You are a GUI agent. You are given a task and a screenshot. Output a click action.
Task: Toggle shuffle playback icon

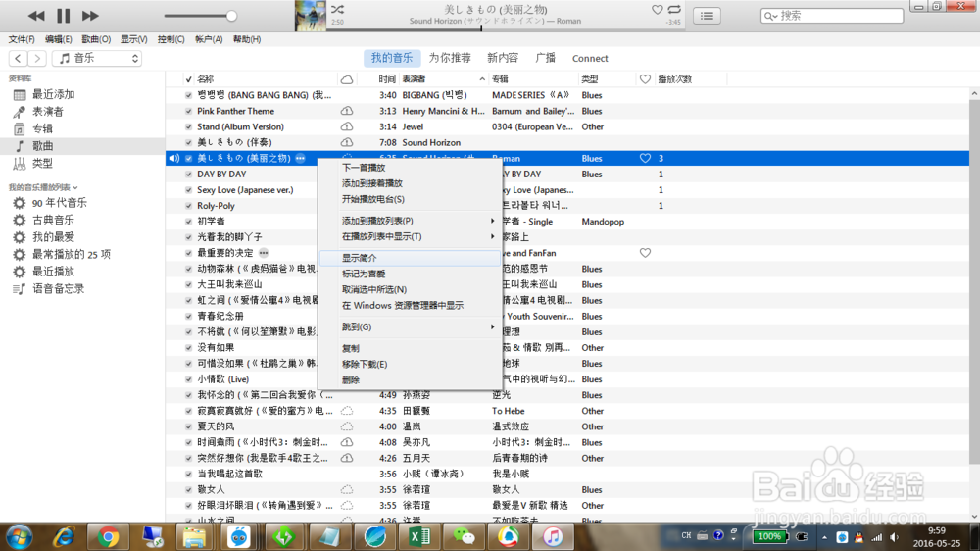click(337, 10)
